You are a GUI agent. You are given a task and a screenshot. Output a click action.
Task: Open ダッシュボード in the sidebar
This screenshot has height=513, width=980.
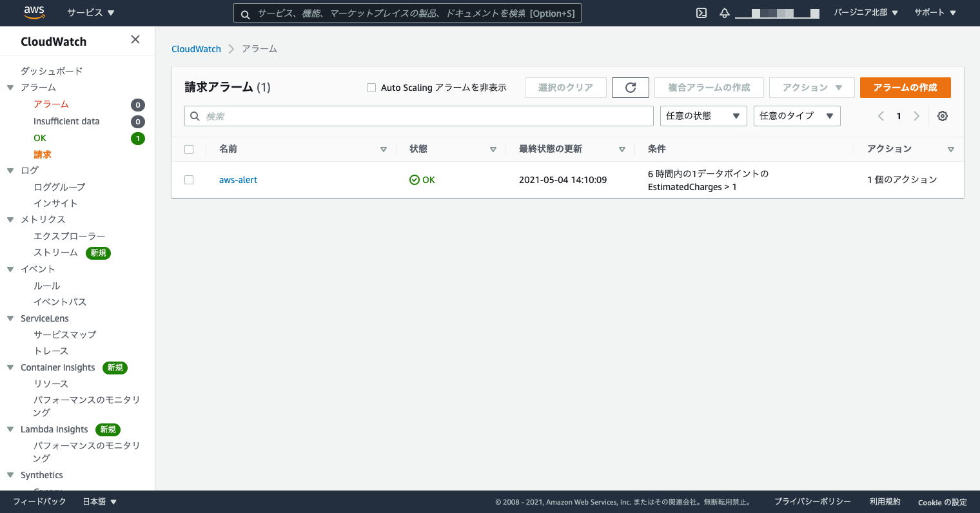click(52, 71)
